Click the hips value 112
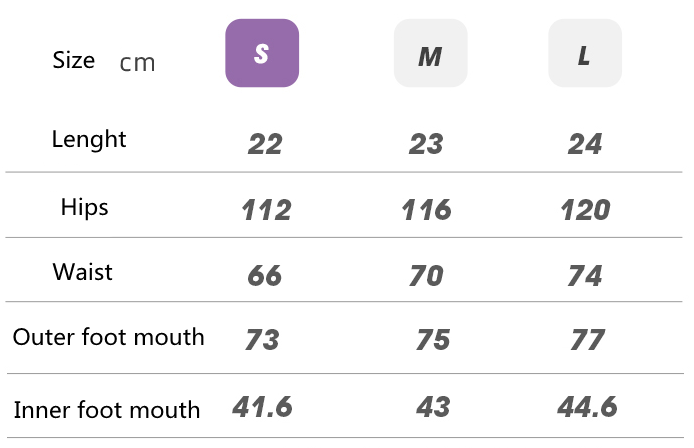The height and width of the screenshot is (448, 694). point(266,210)
